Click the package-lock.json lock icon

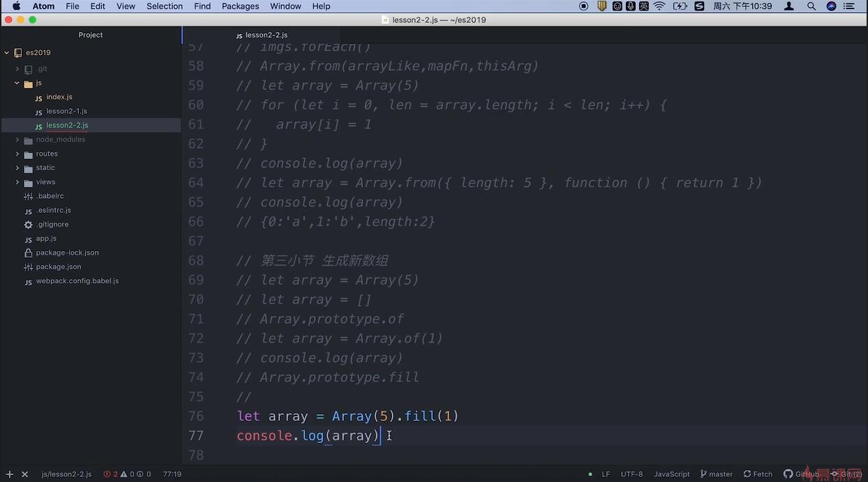[28, 253]
